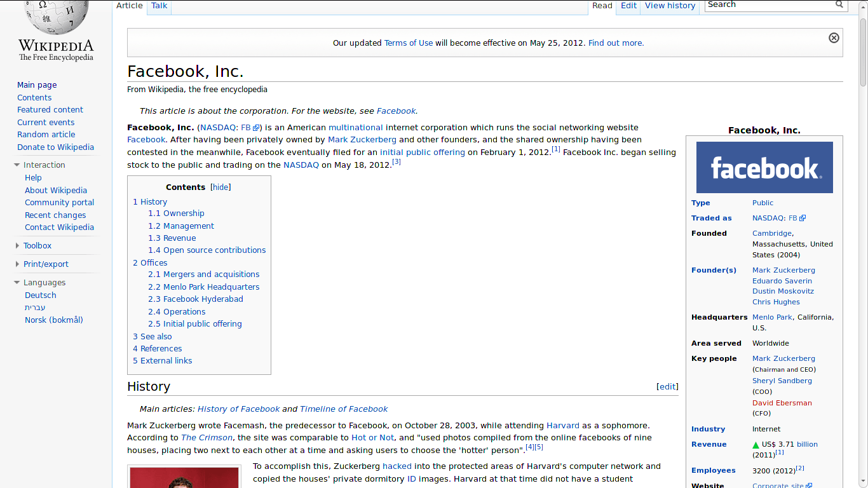The height and width of the screenshot is (488, 868).
Task: Open Community portal link
Action: (x=59, y=203)
